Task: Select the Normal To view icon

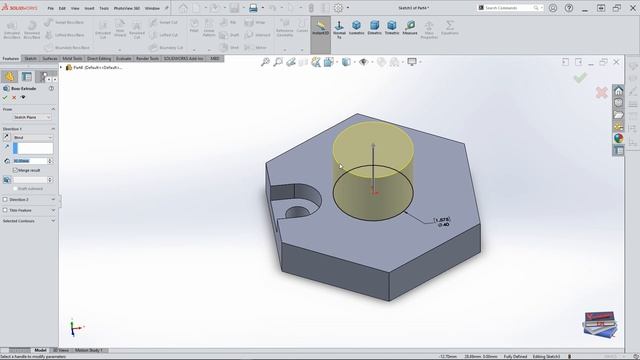Action: pyautogui.click(x=339, y=29)
